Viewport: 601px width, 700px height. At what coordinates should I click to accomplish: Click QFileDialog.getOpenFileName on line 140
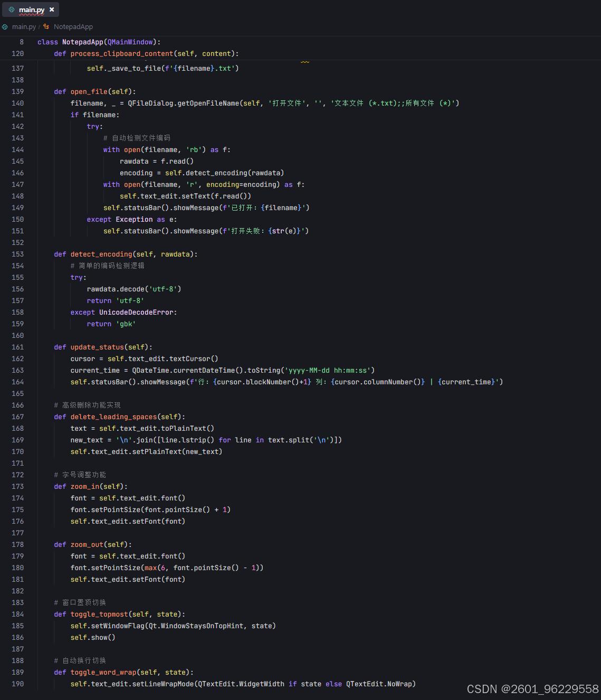pos(183,103)
